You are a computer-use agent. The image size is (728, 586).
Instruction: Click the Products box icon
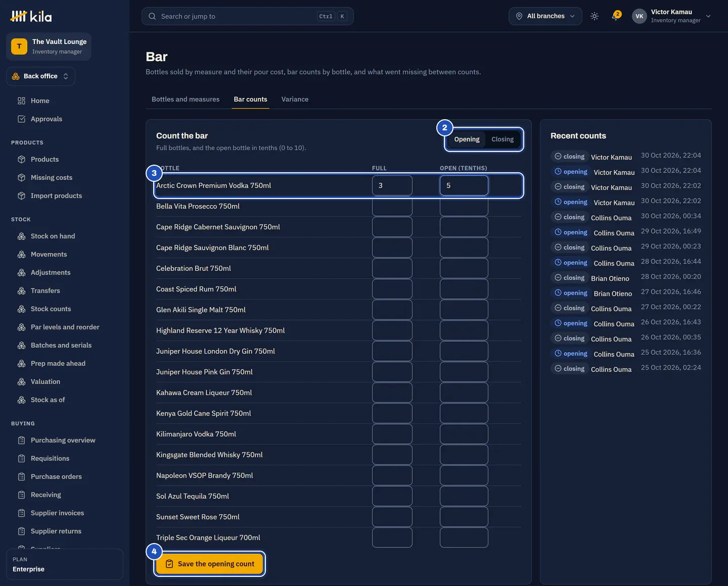(21, 159)
